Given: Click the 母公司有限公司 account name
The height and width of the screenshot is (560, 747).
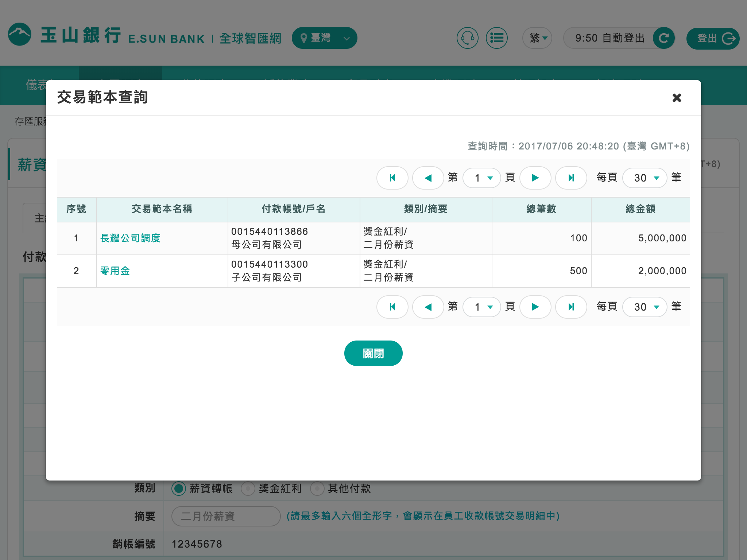Looking at the screenshot, I should 267,245.
